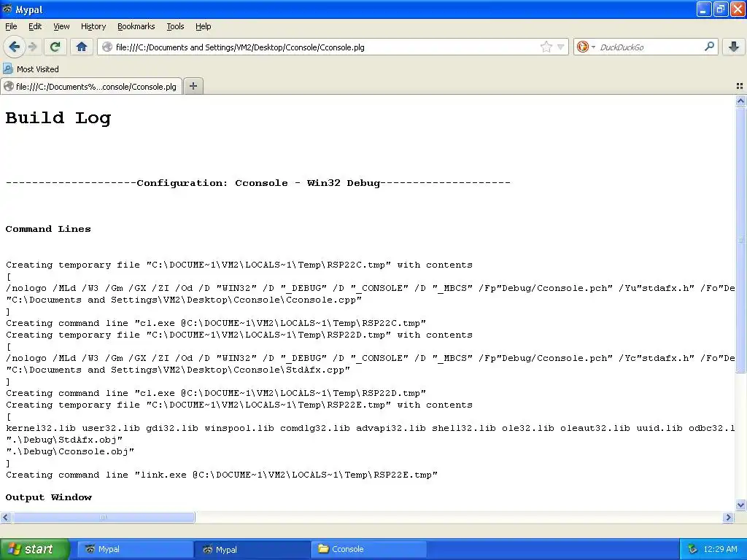
Task: Show the list all tabs button
Action: click(740, 86)
